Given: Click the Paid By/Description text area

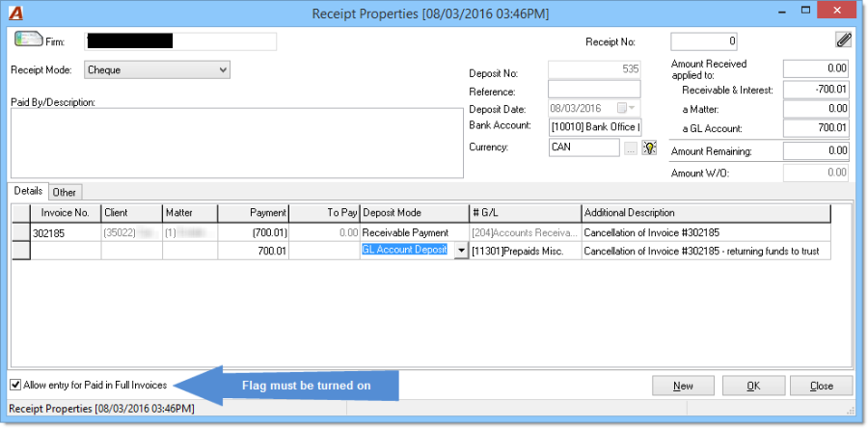Looking at the screenshot, I should coord(237,143).
